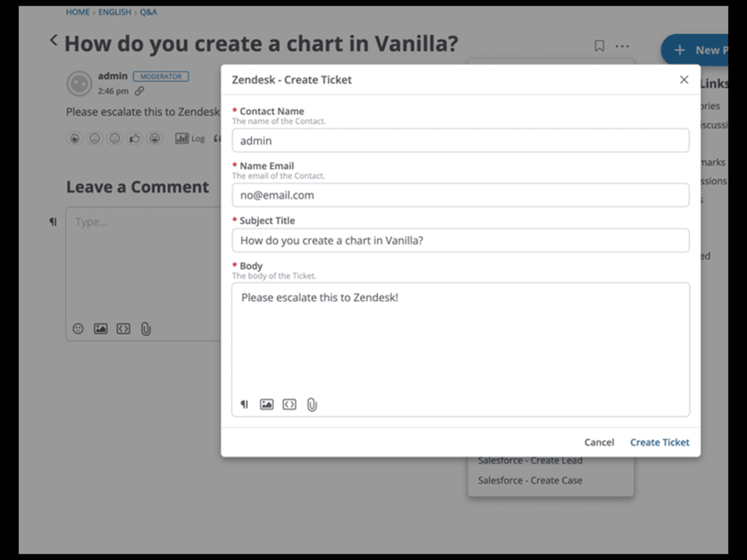Open the ENGLISH breadcrumb link

tap(116, 12)
